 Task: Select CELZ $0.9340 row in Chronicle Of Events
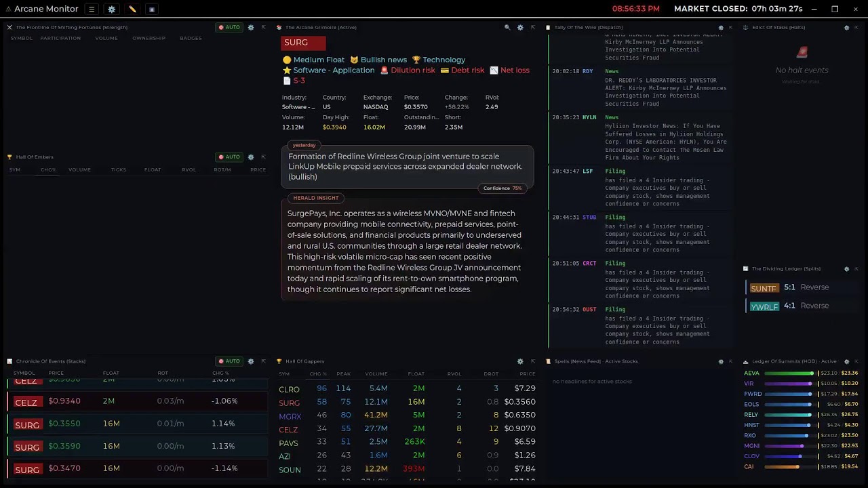137,401
